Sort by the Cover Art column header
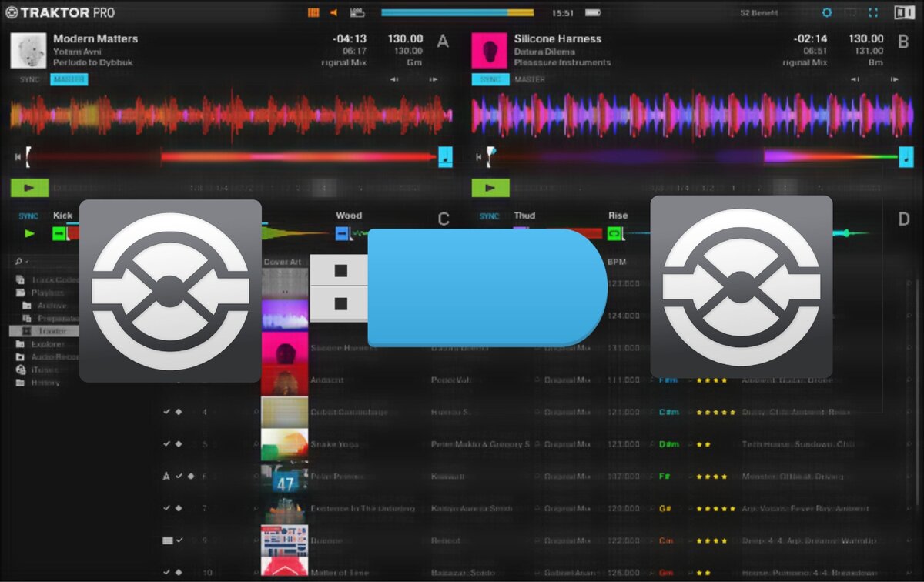The image size is (924, 582). [x=282, y=262]
